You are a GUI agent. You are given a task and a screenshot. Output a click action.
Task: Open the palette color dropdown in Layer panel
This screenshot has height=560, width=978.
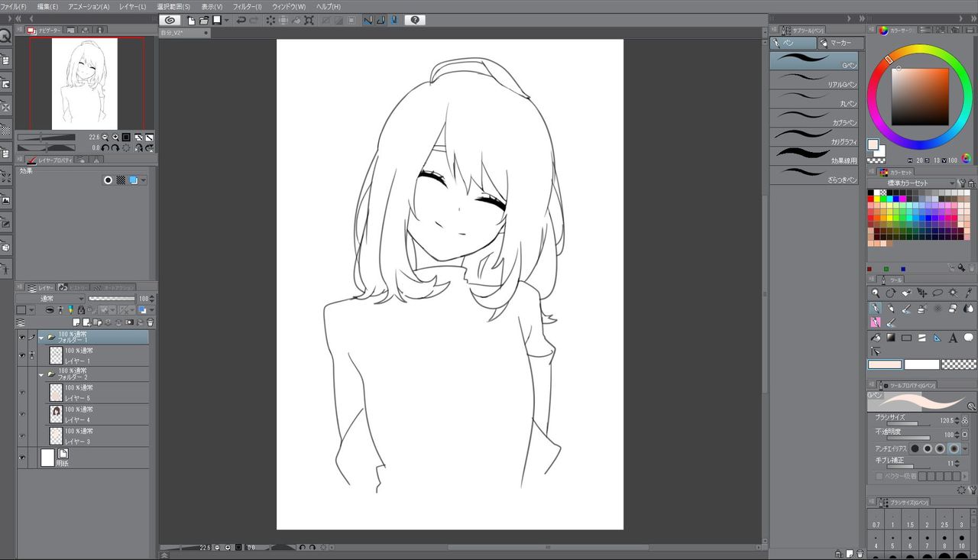pyautogui.click(x=31, y=309)
